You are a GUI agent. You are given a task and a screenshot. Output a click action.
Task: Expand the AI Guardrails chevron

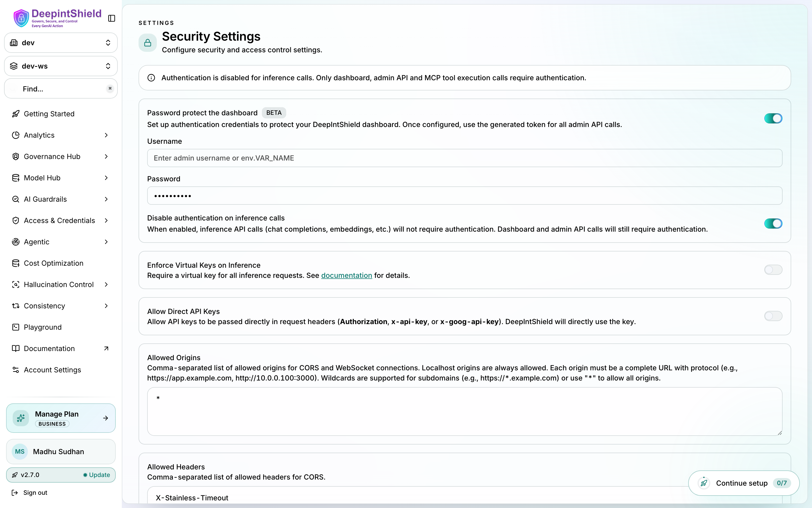[x=106, y=199]
